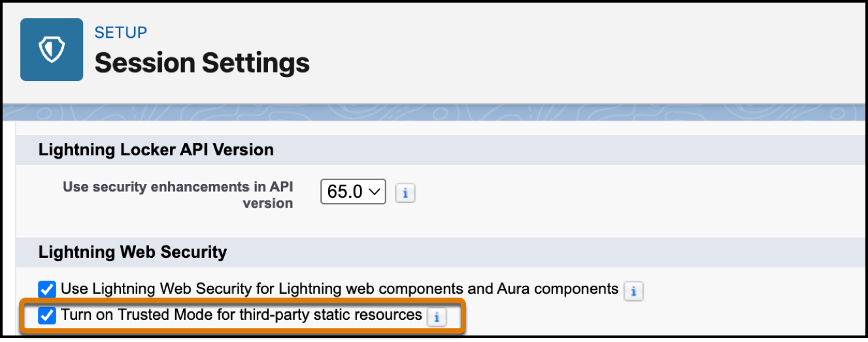
Task: Click the Session Settings page title
Action: (x=202, y=63)
